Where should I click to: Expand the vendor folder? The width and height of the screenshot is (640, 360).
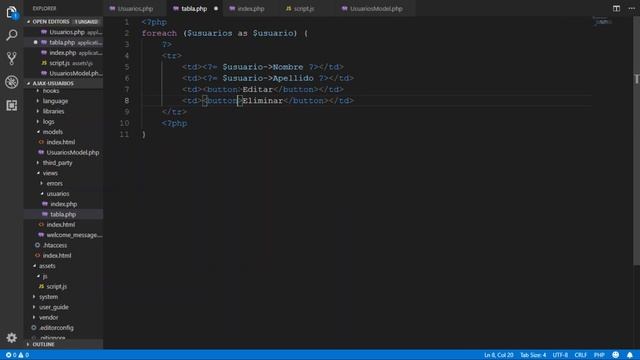tap(63, 317)
